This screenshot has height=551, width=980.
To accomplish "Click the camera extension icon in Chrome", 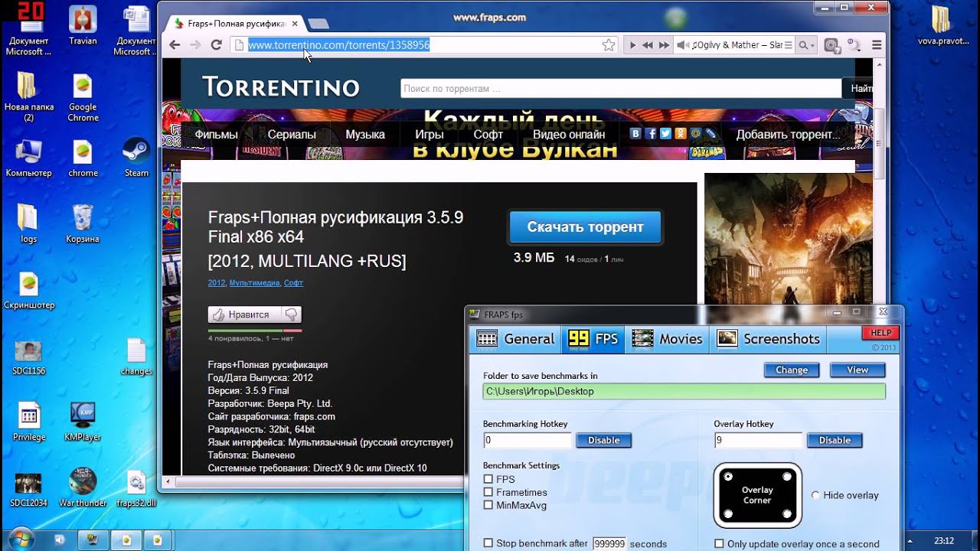I will click(832, 45).
